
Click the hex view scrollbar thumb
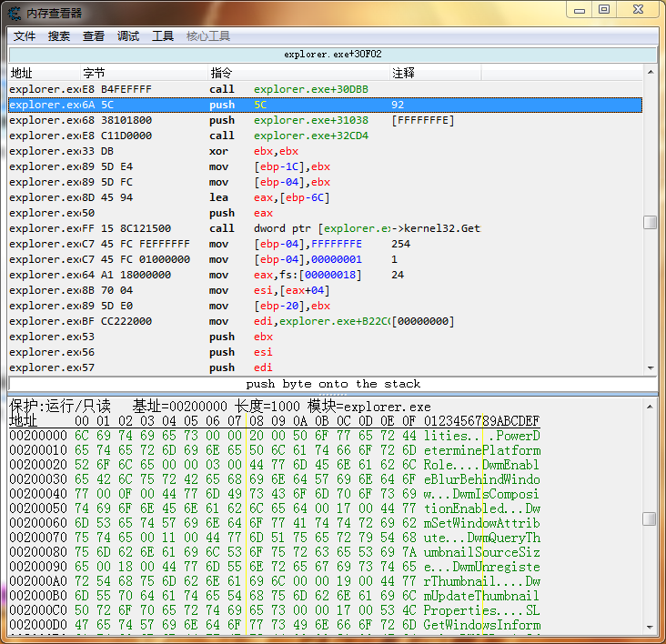[x=649, y=518]
